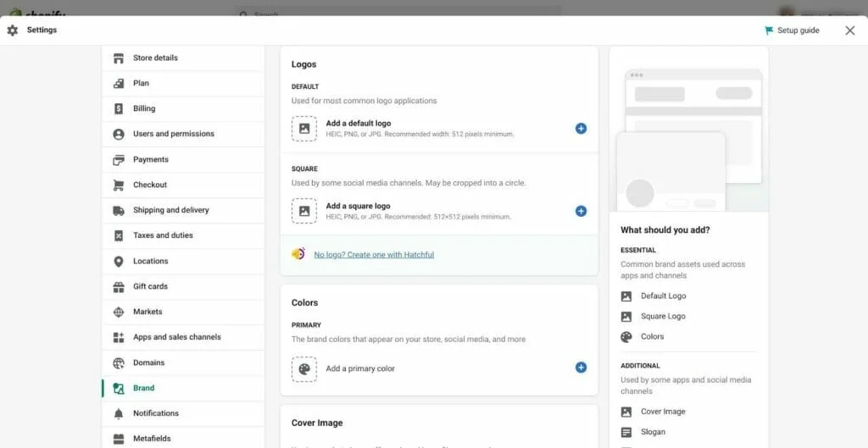This screenshot has width=868, height=448.
Task: Select Markets in the sidebar
Action: pos(183,312)
